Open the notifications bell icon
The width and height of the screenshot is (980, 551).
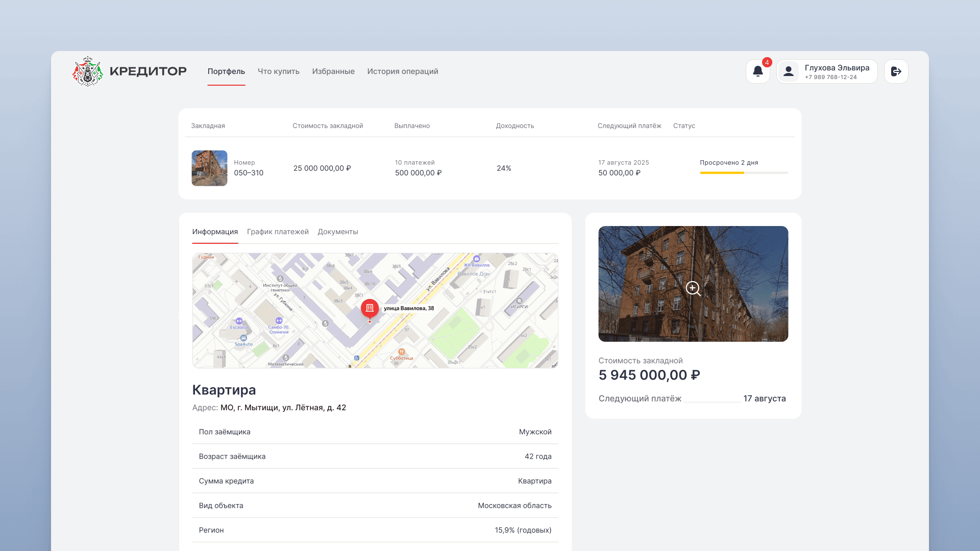[x=757, y=71]
